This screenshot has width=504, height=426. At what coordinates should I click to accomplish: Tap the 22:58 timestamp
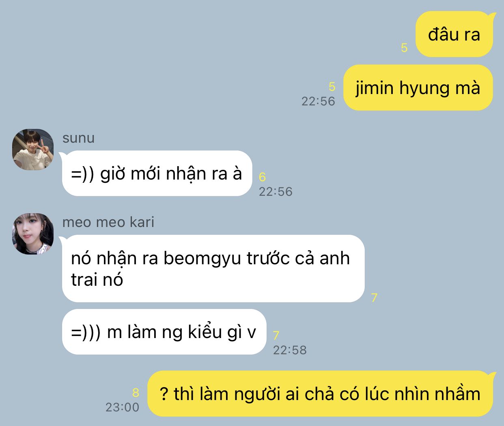(x=290, y=350)
